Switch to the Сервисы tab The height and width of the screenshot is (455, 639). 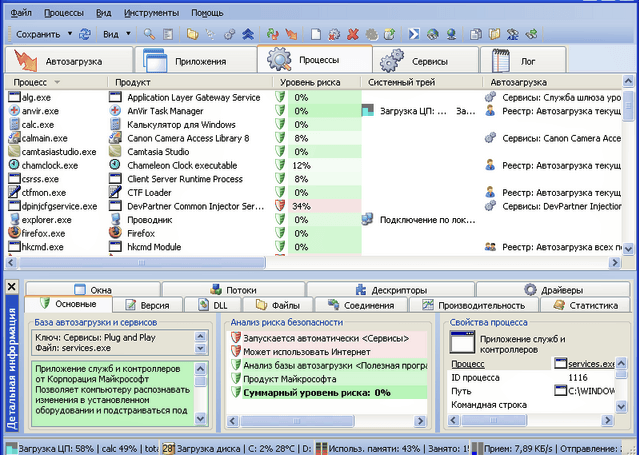(x=425, y=61)
